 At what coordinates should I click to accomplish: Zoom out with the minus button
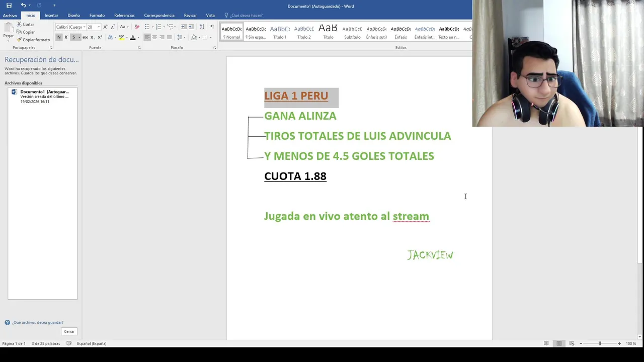[x=581, y=343]
